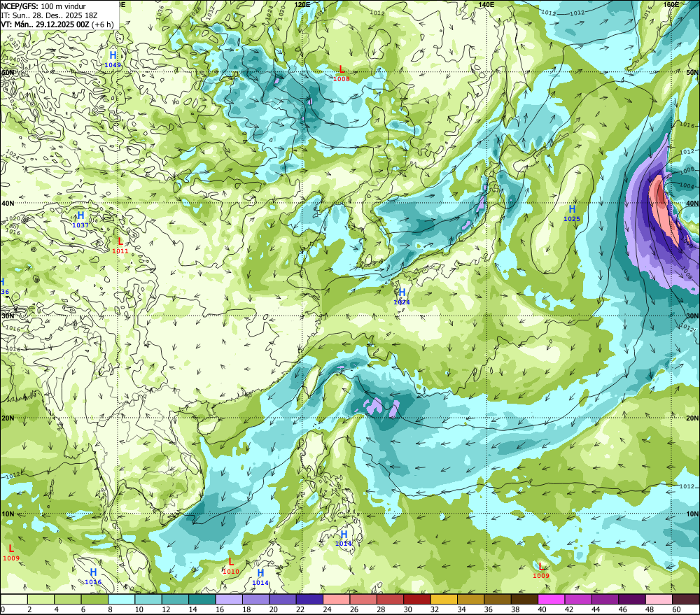Image resolution: width=700 pixels, height=615 pixels.
Task: Click the H 1024 high-pressure marker
Action: tap(402, 297)
